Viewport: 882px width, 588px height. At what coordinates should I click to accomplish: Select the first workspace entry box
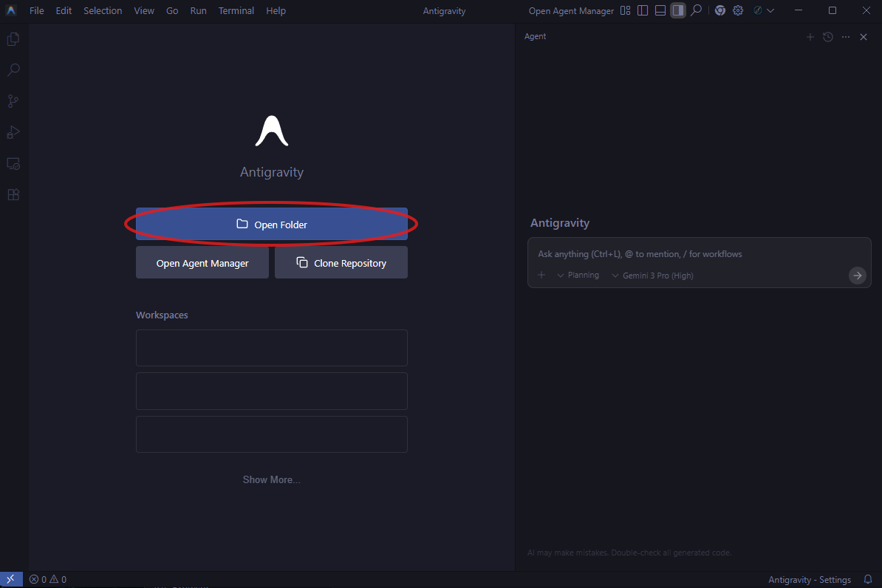(272, 348)
